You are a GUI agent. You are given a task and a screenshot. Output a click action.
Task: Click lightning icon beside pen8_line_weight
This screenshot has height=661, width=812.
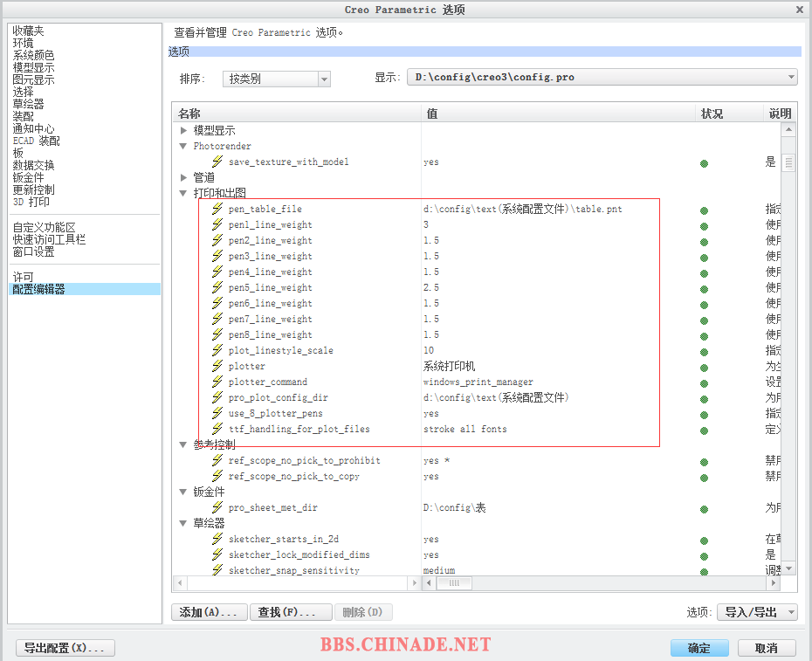pos(217,334)
